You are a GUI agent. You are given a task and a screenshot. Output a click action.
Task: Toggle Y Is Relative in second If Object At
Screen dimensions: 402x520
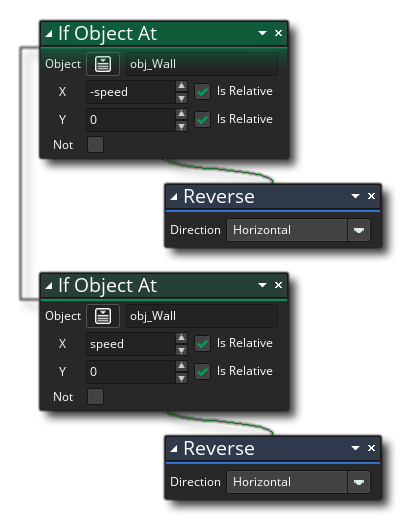pyautogui.click(x=202, y=371)
